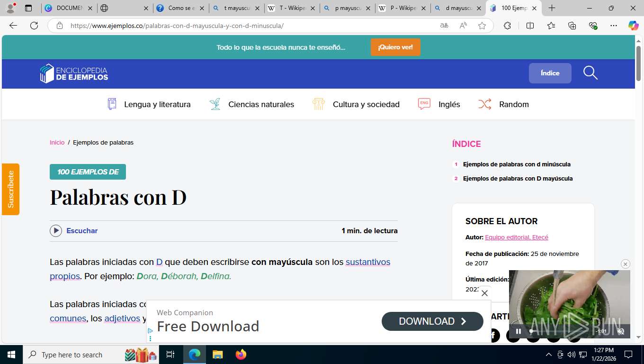Reload the page with refresh icon
644x364 pixels.
(x=34, y=26)
